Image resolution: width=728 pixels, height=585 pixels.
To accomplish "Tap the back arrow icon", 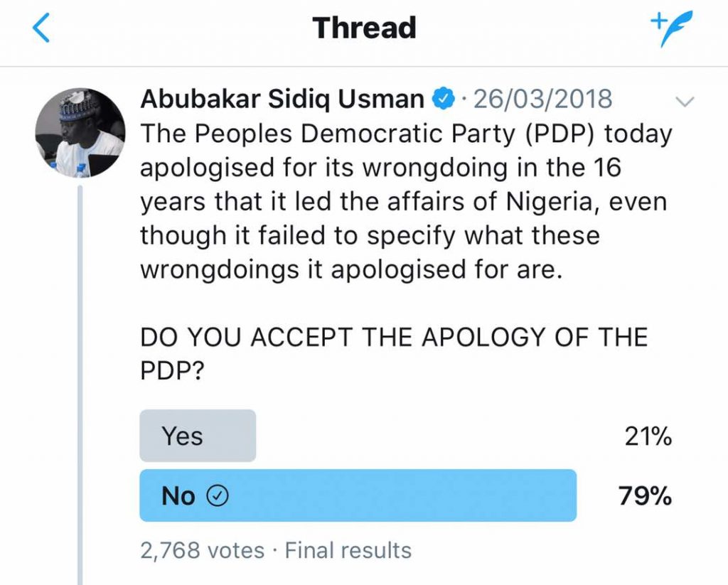I will click(41, 28).
